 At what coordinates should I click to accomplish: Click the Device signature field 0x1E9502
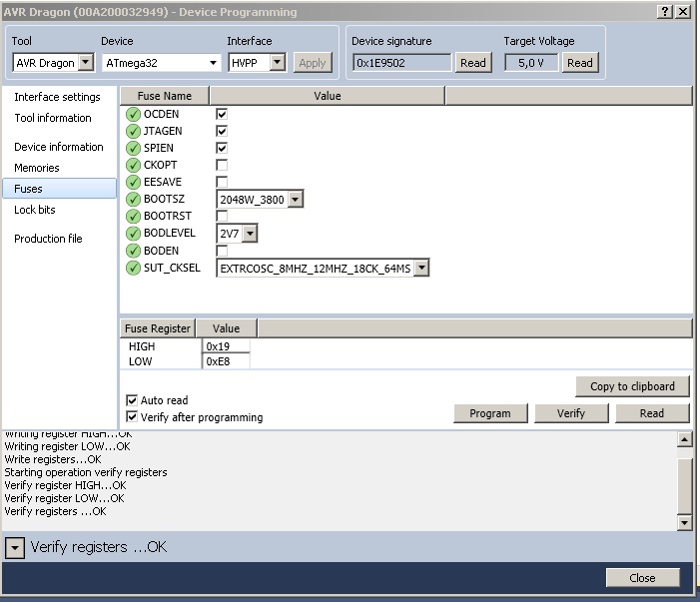click(401, 63)
